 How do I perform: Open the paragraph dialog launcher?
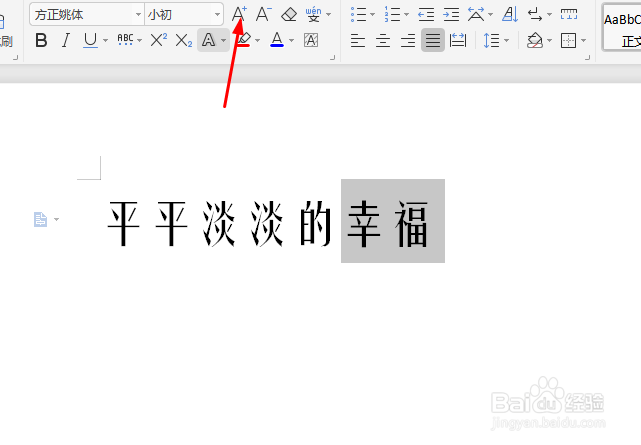[x=587, y=58]
